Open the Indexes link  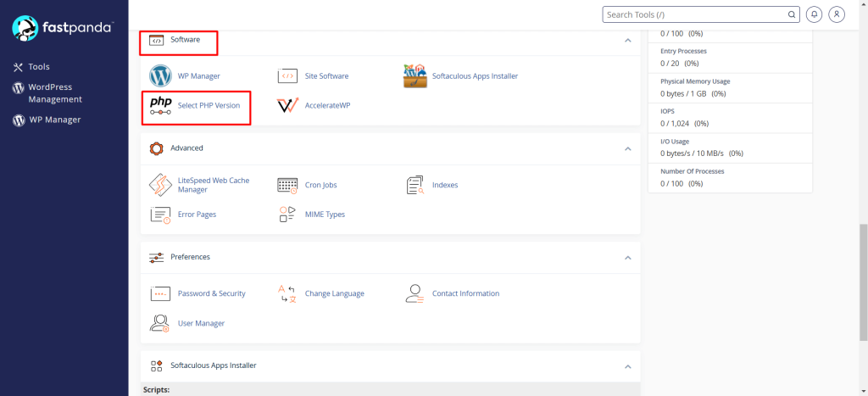pos(445,185)
